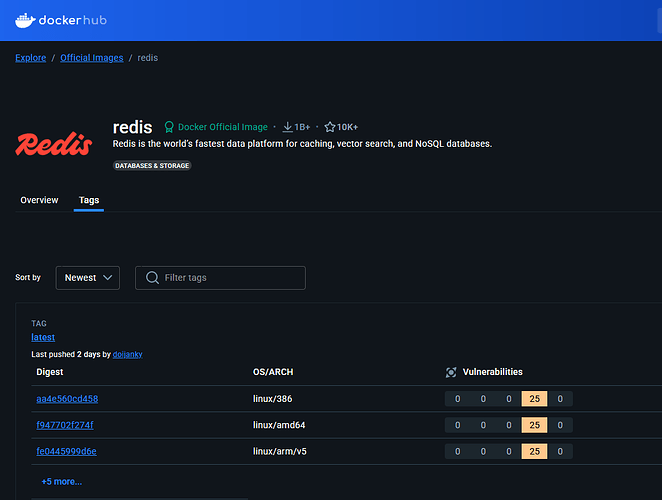Image resolution: width=662 pixels, height=500 pixels.
Task: Click the 10K+ stars count
Action: coord(347,127)
